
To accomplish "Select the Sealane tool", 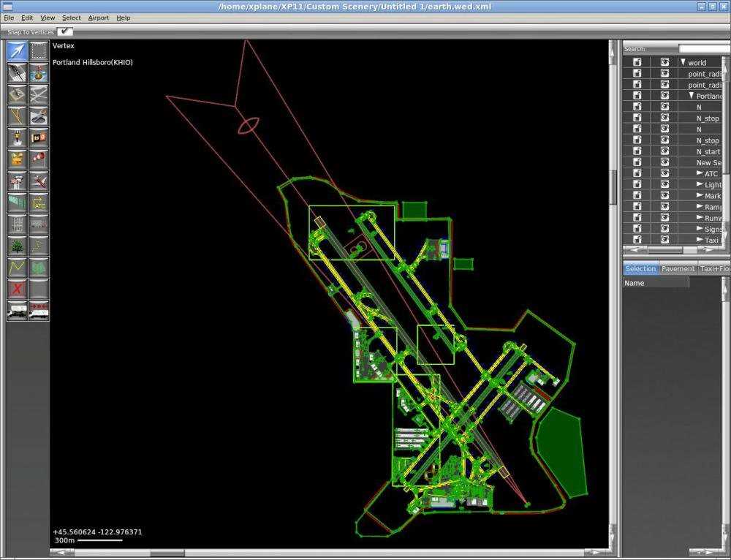I will click(39, 72).
